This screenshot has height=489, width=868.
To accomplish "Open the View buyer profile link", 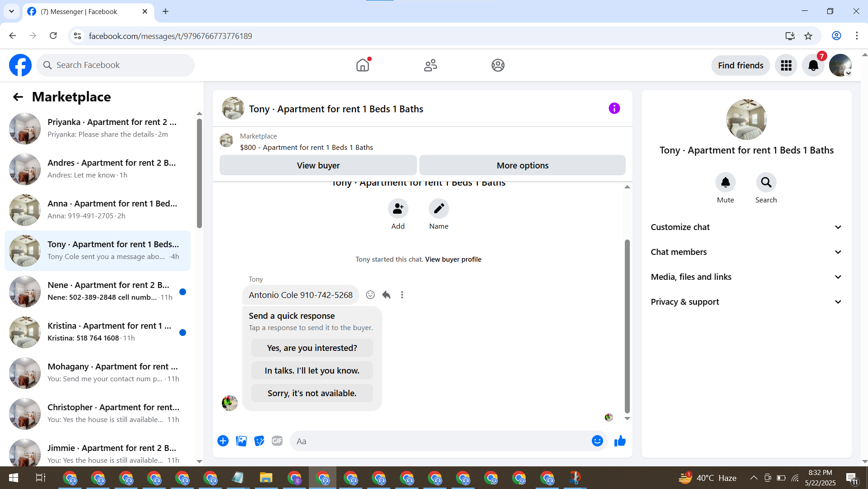I will click(x=453, y=259).
